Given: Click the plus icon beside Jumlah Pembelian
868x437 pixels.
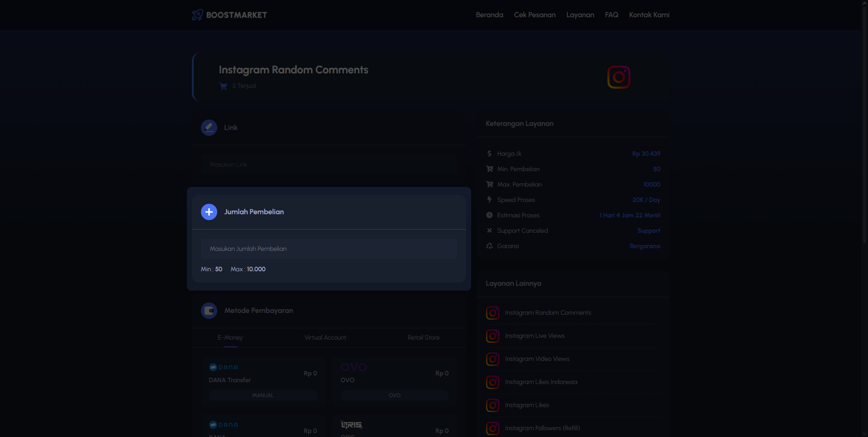Looking at the screenshot, I should pyautogui.click(x=209, y=212).
